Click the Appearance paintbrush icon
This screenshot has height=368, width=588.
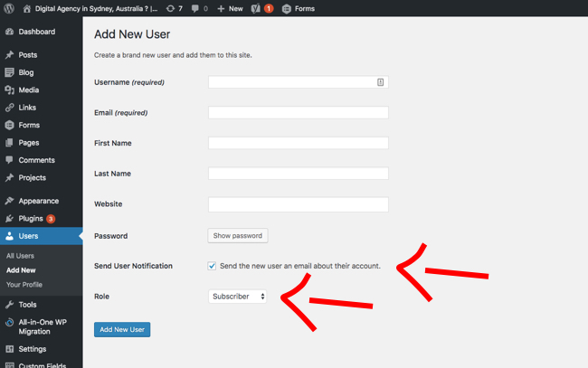[x=10, y=201]
